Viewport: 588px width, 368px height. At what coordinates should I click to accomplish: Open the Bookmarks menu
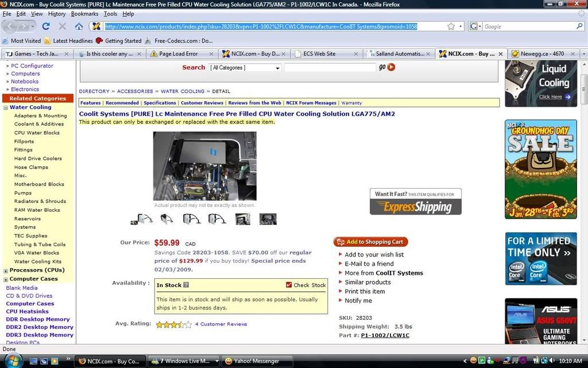point(84,13)
